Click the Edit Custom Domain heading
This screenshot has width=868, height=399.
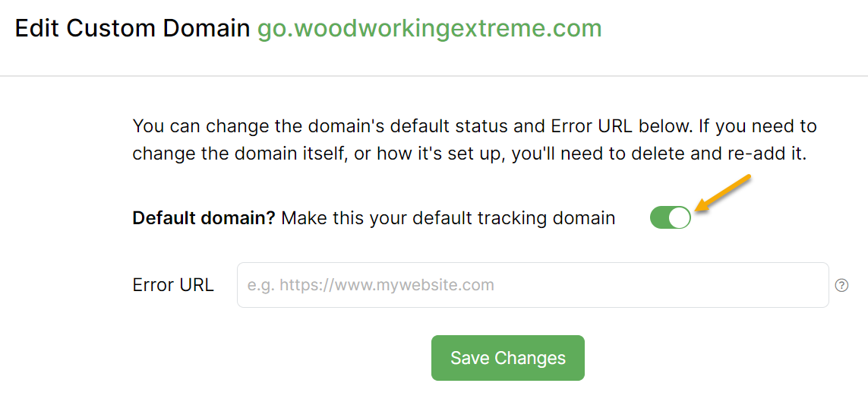click(x=132, y=28)
